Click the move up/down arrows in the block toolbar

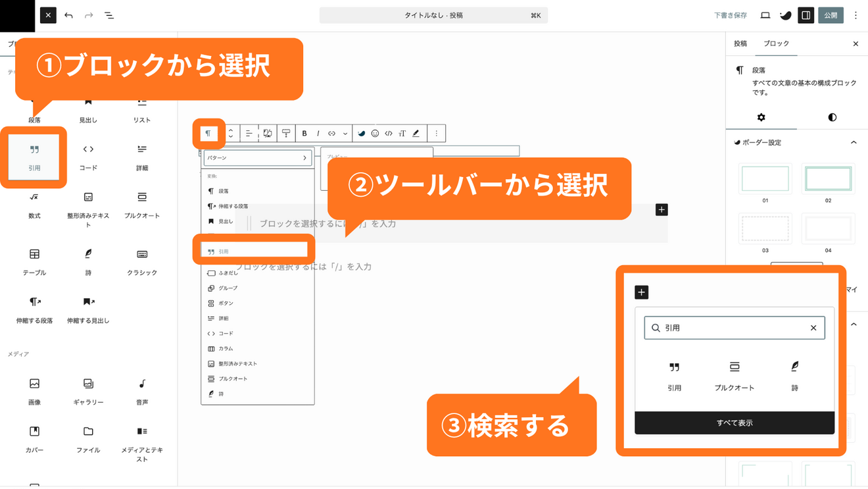click(230, 134)
